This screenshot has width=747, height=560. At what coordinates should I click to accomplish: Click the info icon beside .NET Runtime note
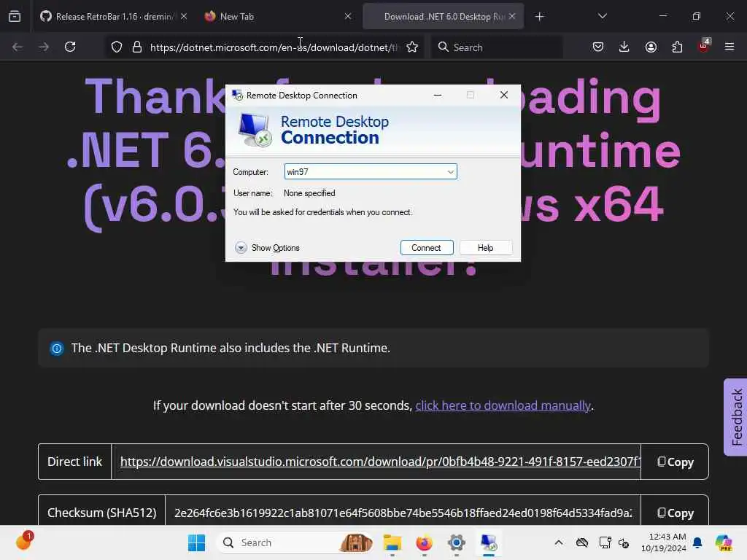tap(57, 349)
